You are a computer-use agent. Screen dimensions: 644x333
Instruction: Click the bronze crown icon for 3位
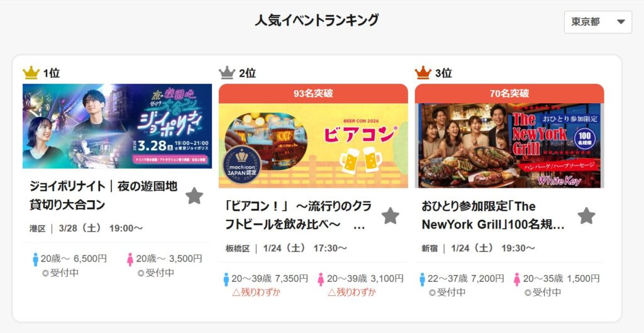click(x=423, y=73)
